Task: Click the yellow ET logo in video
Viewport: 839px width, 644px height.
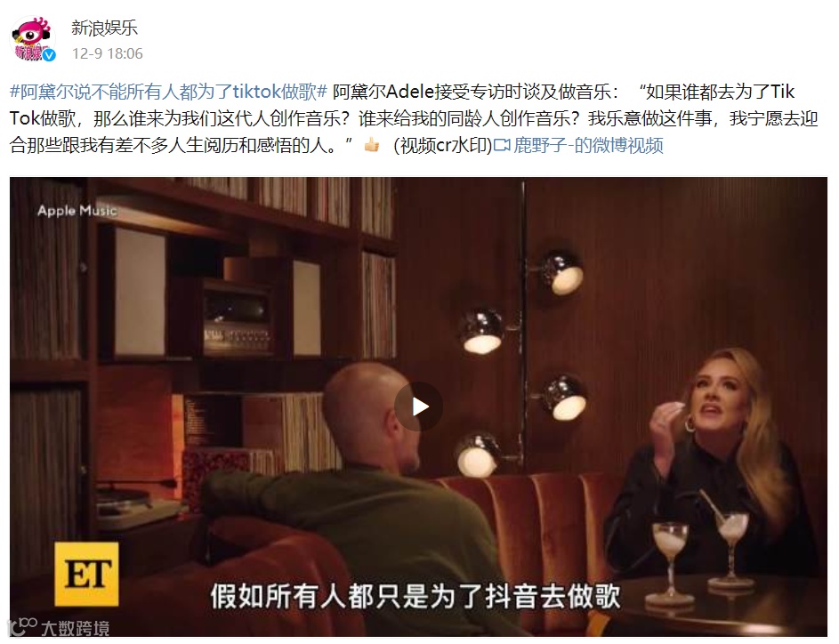Action: [86, 574]
